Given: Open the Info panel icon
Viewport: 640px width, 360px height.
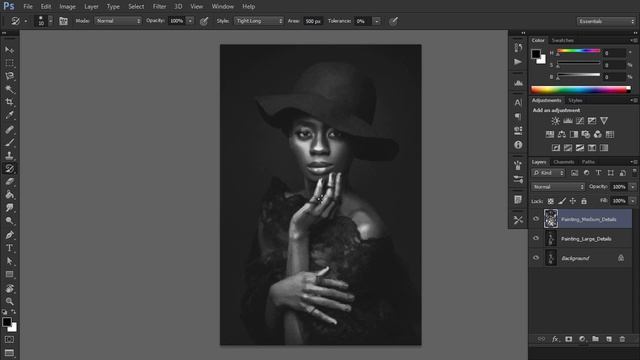Looking at the screenshot, I should pyautogui.click(x=518, y=145).
